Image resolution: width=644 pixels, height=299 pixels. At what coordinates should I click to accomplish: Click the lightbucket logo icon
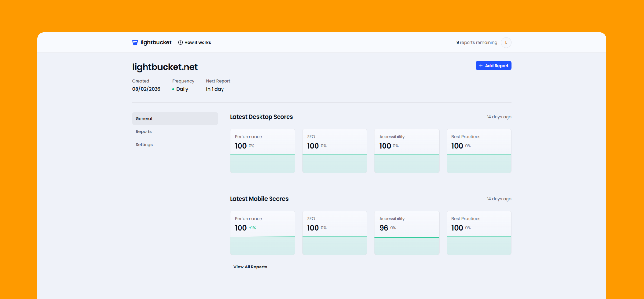[x=135, y=42]
